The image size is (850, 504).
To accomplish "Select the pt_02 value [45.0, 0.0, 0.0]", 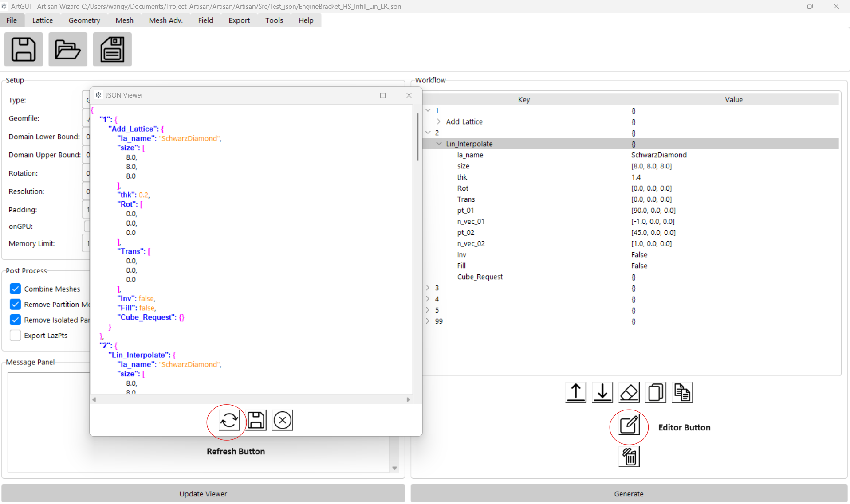I will (x=653, y=232).
